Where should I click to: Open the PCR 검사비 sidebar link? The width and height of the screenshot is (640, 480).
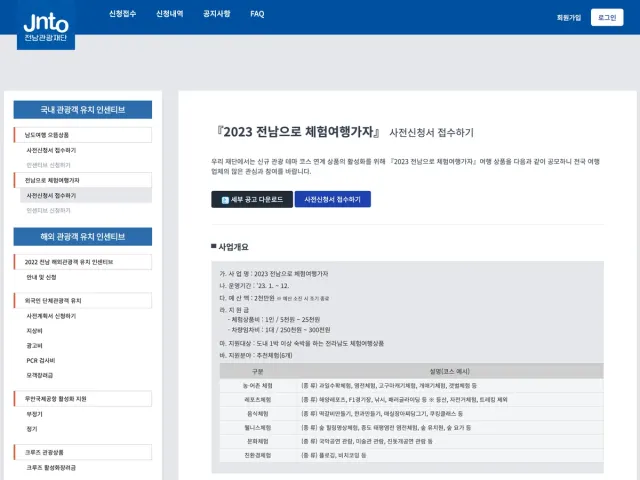(x=41, y=360)
